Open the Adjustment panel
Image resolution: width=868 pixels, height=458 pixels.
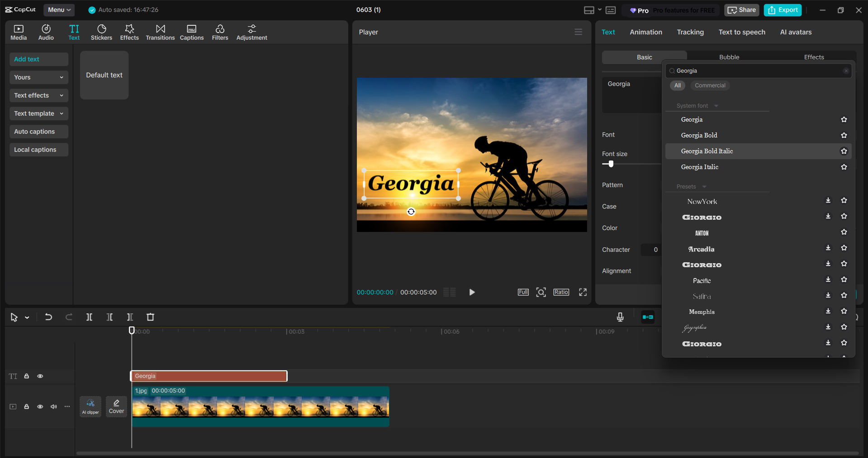click(x=252, y=33)
